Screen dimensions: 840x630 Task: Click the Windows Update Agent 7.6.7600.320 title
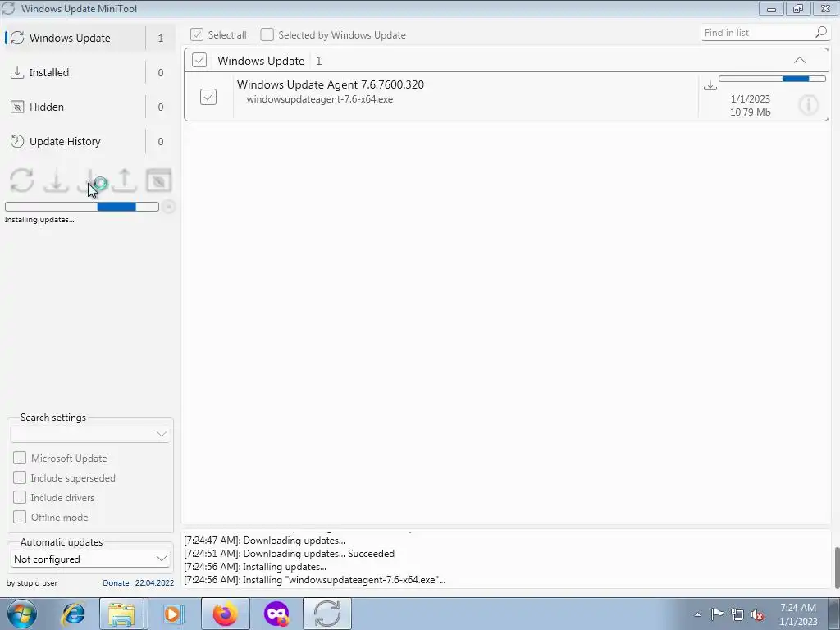click(331, 84)
